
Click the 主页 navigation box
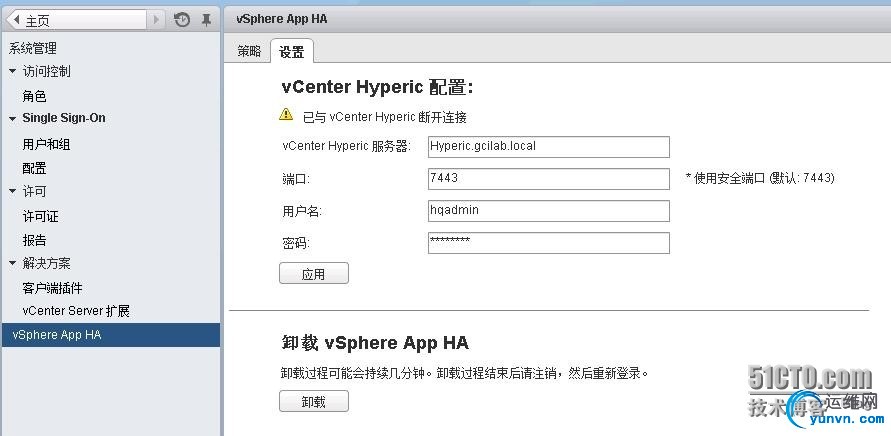(77, 20)
